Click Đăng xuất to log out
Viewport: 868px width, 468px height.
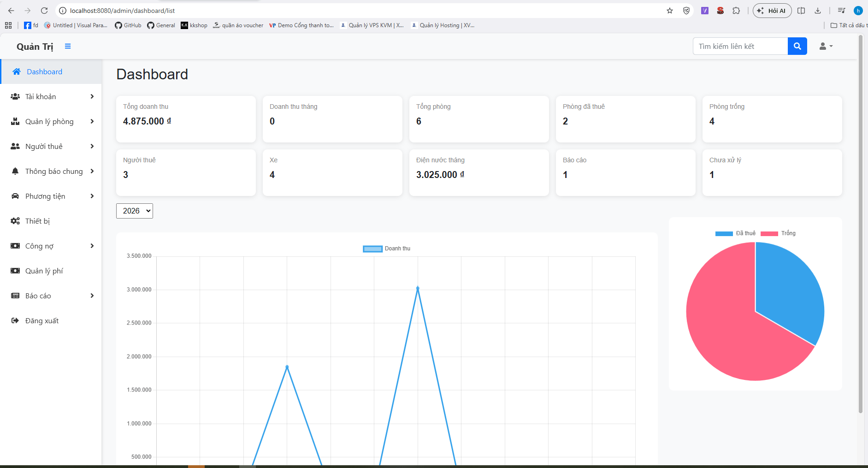[51, 320]
